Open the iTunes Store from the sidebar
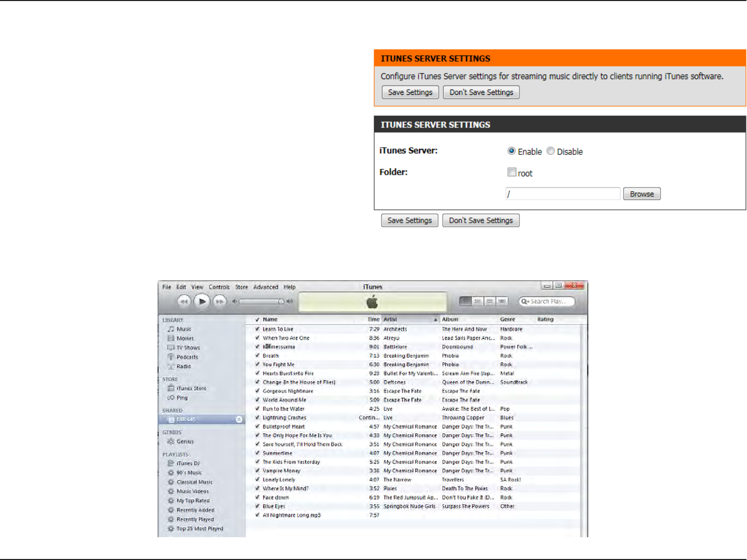 point(187,388)
